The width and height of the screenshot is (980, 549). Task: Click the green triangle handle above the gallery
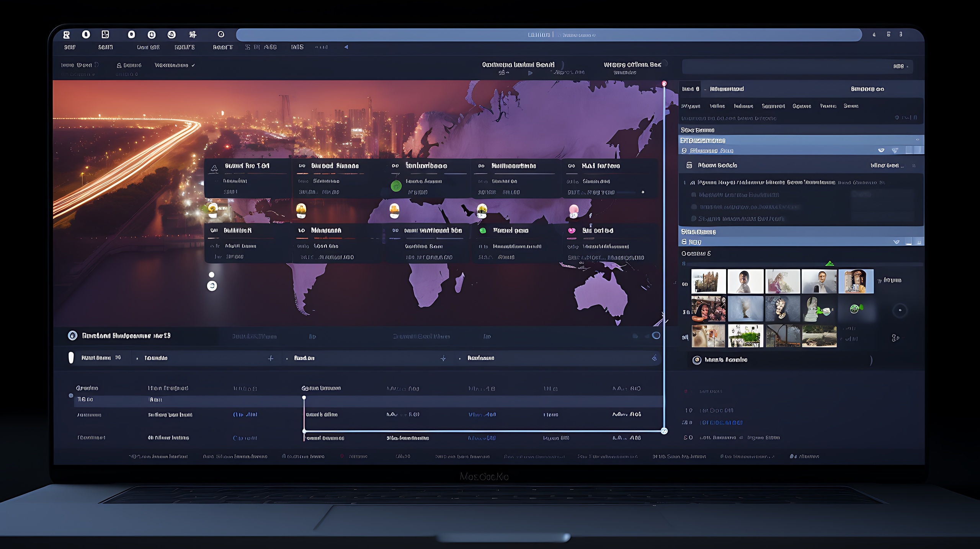[x=830, y=263]
